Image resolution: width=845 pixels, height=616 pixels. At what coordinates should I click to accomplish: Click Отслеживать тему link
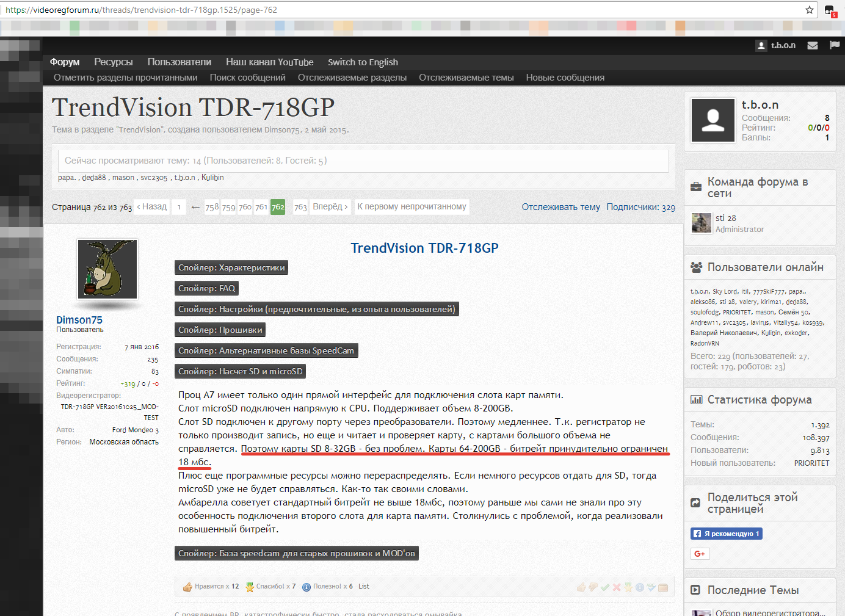pyautogui.click(x=560, y=207)
